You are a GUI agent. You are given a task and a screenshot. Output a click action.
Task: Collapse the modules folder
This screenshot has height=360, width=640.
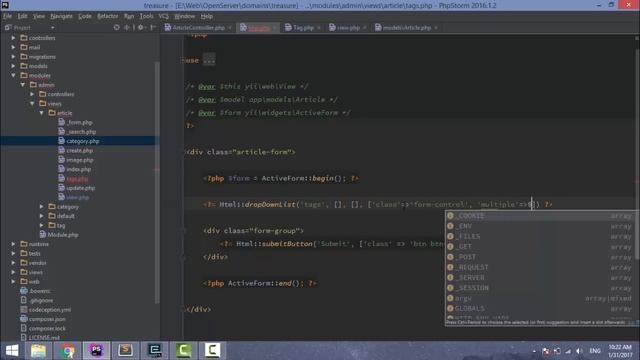[13, 76]
